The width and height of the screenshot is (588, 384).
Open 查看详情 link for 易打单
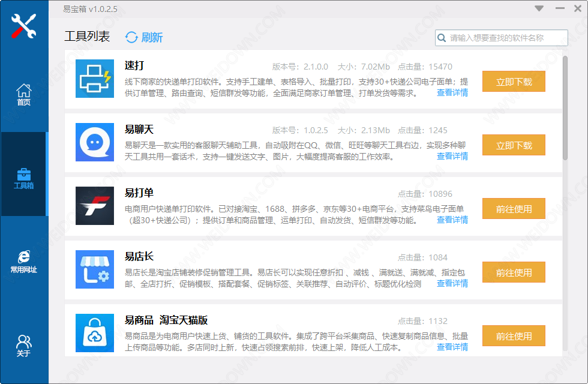click(452, 220)
